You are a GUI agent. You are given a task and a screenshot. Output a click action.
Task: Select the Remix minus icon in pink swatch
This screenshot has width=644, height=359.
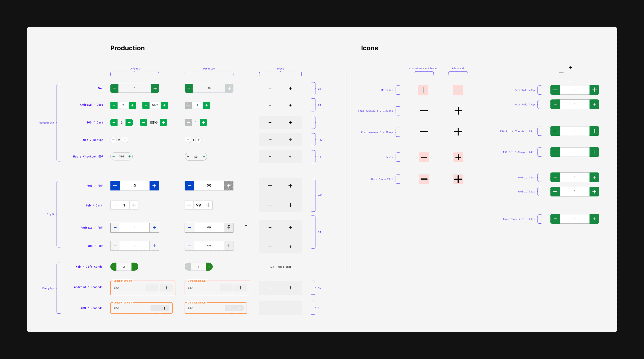[x=424, y=157]
